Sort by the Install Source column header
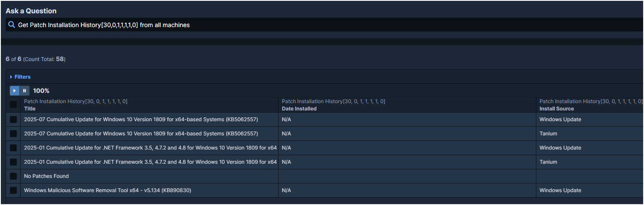 point(557,109)
